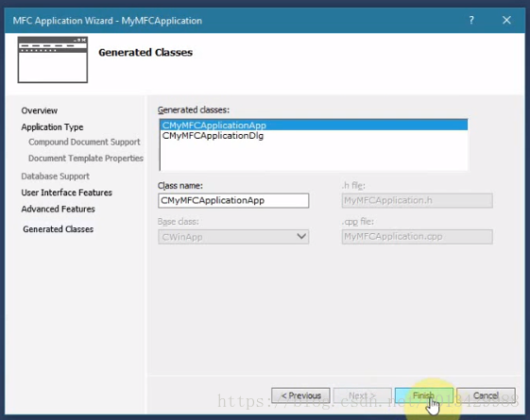
Task: Select Generated Classes in sidebar
Action: (x=59, y=229)
